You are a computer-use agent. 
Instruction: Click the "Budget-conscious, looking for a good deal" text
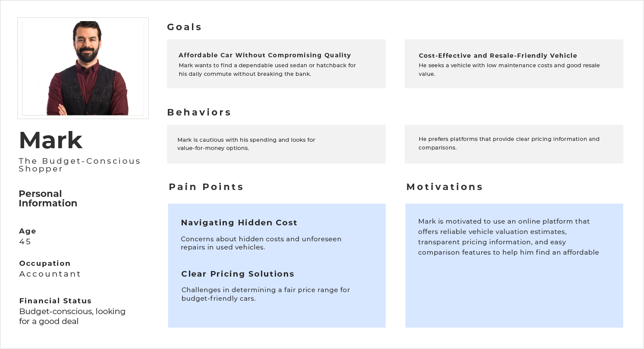(x=72, y=316)
